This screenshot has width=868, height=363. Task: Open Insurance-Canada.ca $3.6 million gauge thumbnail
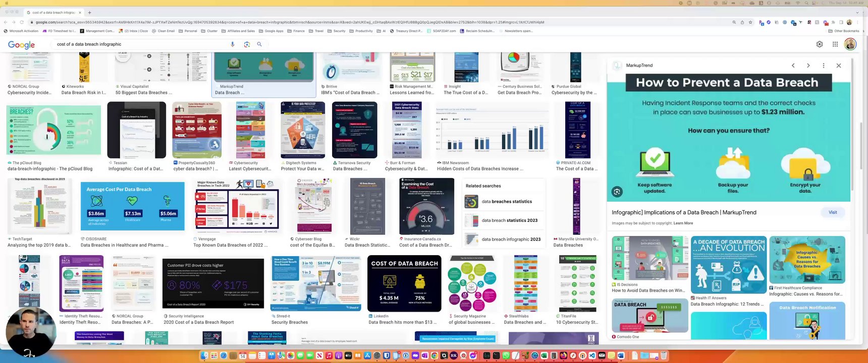426,207
